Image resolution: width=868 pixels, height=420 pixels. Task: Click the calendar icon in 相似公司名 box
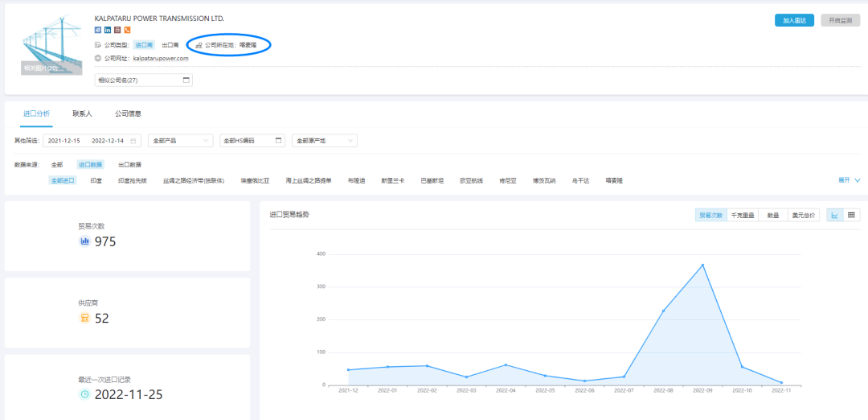click(x=186, y=80)
